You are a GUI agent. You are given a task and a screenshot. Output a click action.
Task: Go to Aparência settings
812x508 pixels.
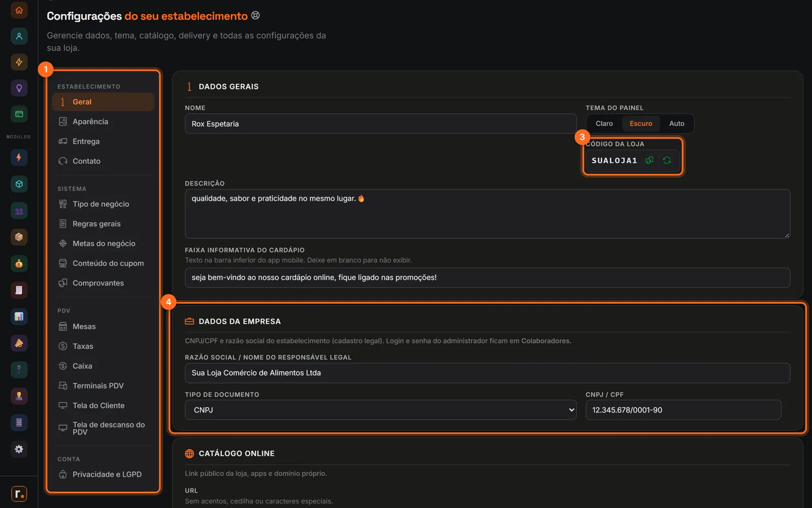coord(103,121)
